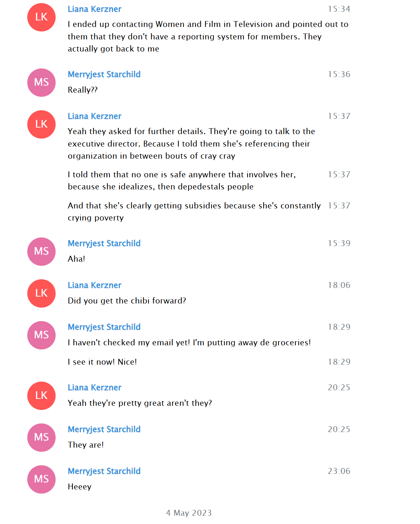Viewport: 420px width, 524px height.
Task: Click the 'I see it now! Nice!' message
Action: coord(102,362)
